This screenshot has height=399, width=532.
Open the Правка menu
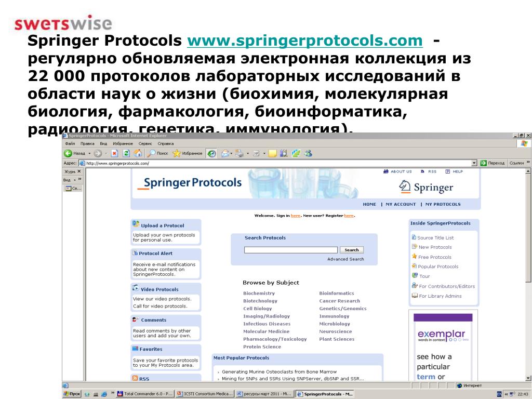point(87,143)
